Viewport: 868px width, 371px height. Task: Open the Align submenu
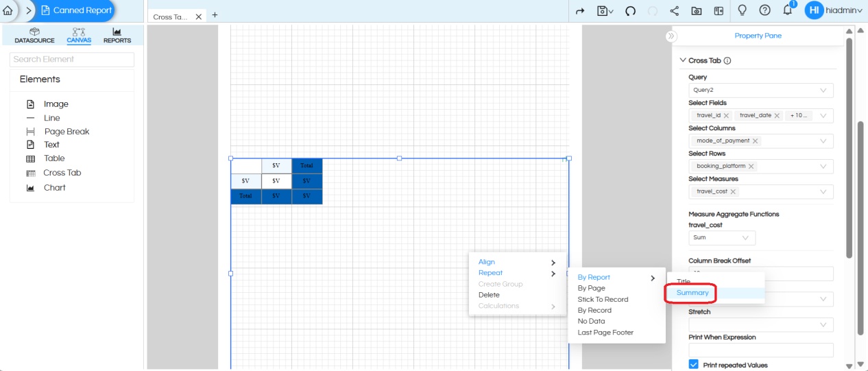coord(517,262)
